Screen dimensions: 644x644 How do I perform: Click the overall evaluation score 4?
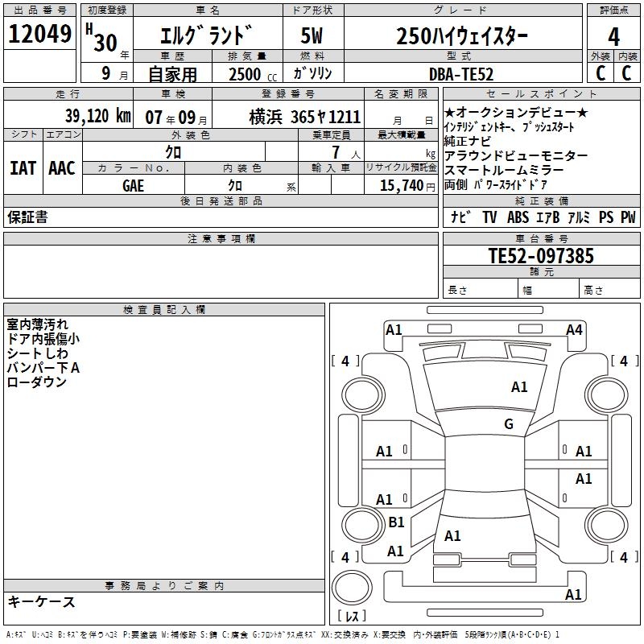coord(613,36)
